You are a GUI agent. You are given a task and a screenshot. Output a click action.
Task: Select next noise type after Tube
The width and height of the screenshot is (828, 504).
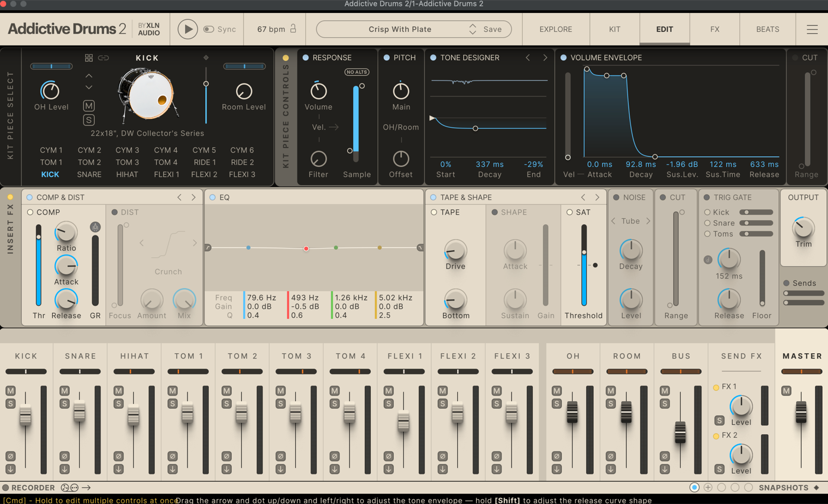point(648,221)
